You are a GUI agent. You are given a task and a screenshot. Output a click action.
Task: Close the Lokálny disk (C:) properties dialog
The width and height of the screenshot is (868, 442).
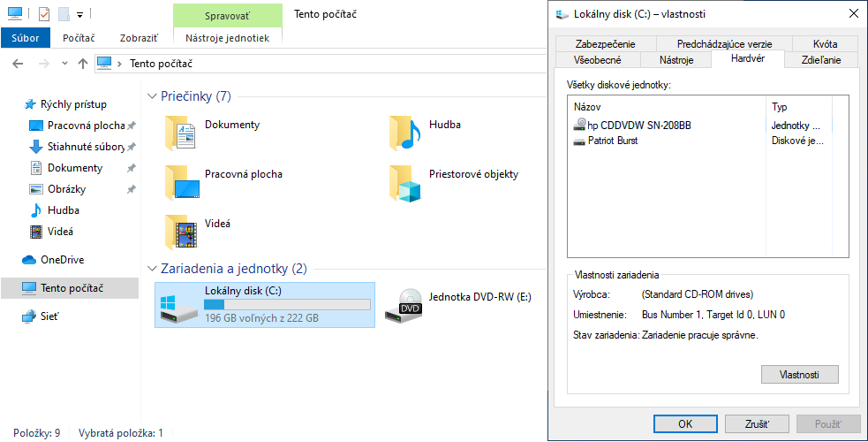point(854,14)
